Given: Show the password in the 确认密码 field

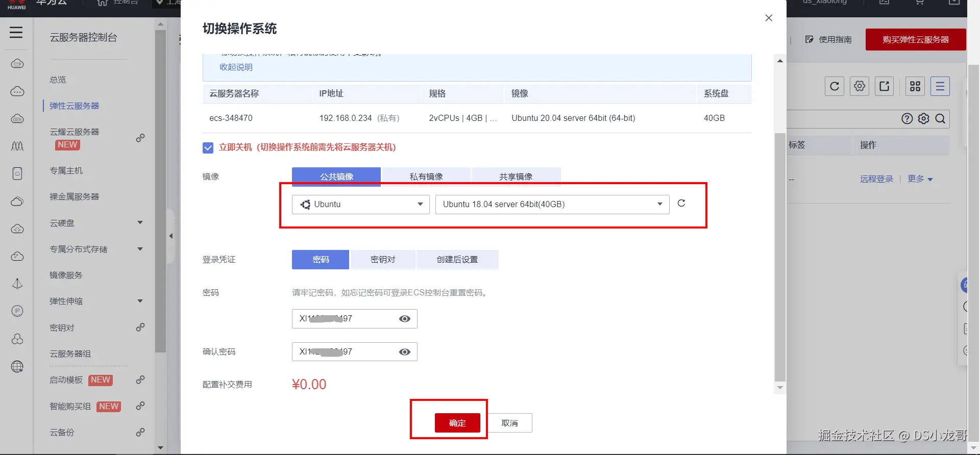Looking at the screenshot, I should (405, 352).
